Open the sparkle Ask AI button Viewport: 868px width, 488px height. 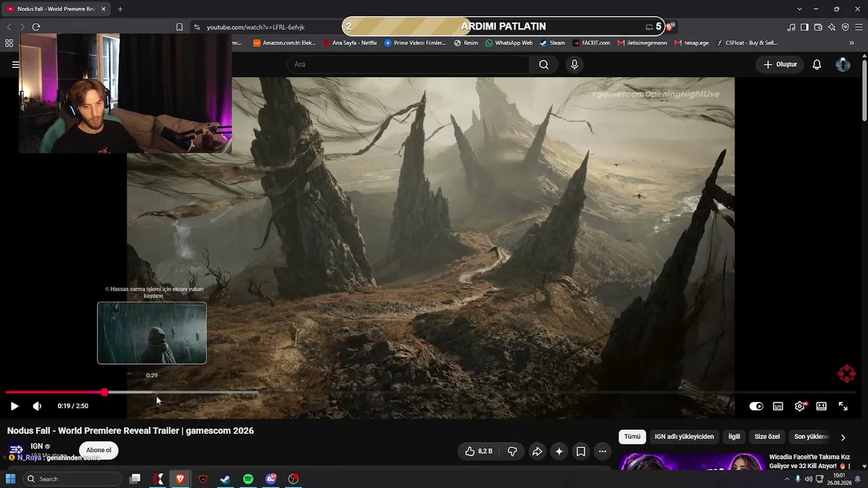pos(559,451)
